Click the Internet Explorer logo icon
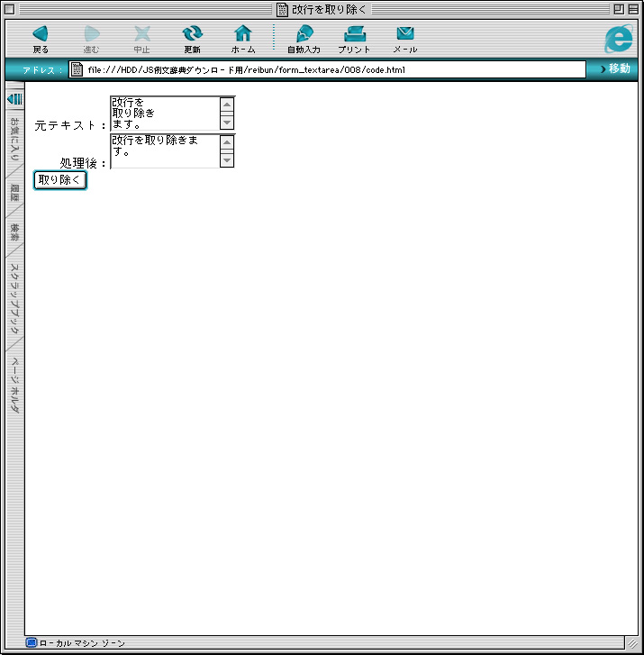644x655 pixels. 619,39
